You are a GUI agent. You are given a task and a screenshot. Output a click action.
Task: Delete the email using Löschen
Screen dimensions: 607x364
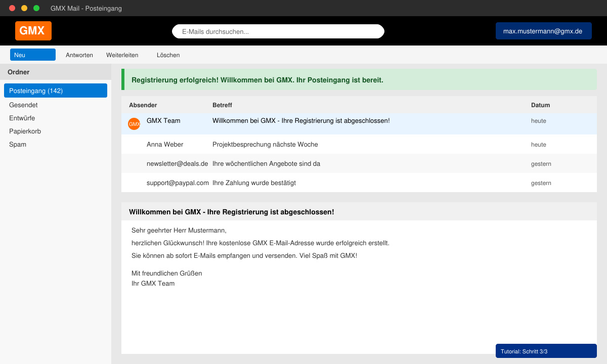168,55
